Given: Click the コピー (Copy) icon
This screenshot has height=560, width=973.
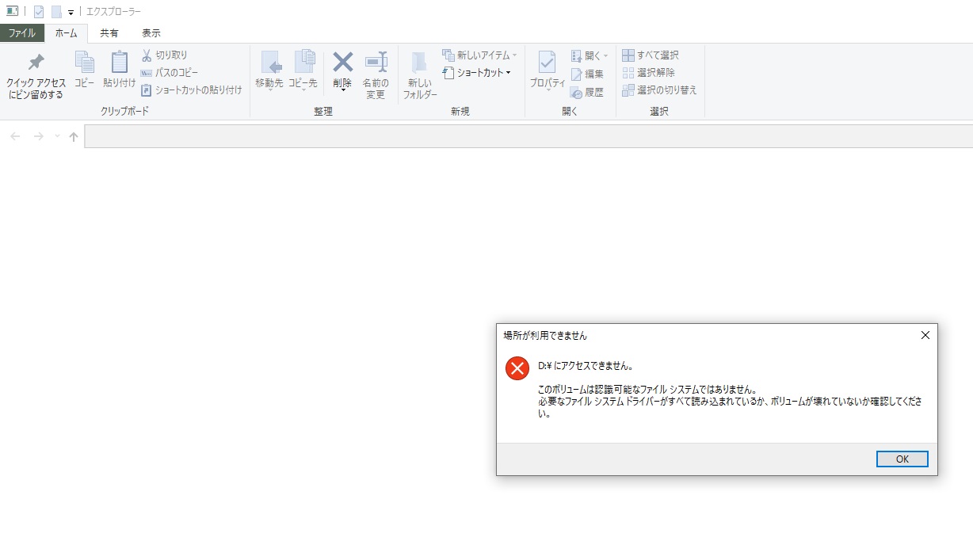Looking at the screenshot, I should [x=84, y=63].
